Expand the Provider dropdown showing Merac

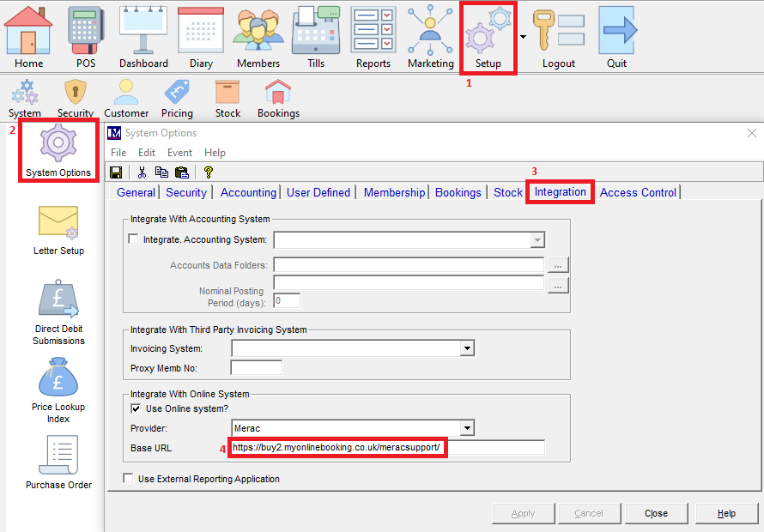467,428
